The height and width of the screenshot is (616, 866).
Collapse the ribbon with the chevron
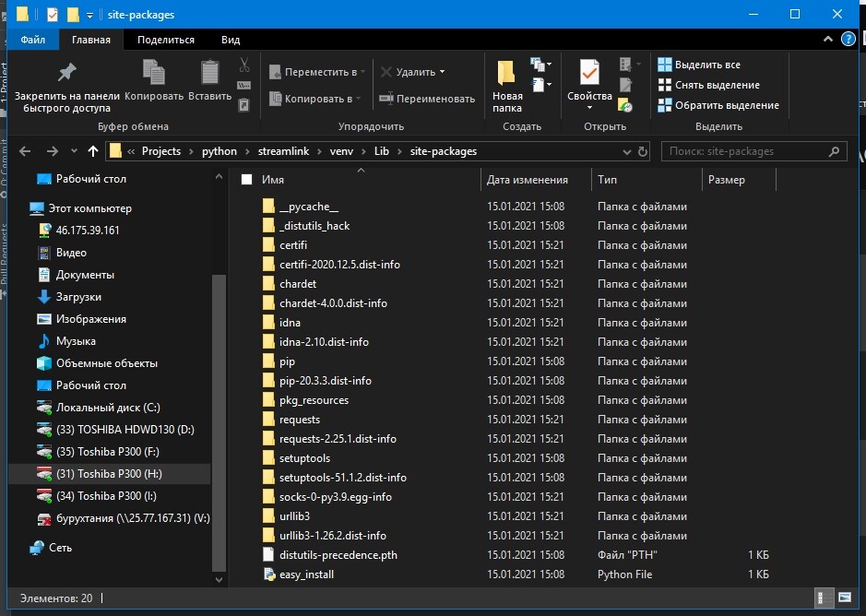click(828, 40)
